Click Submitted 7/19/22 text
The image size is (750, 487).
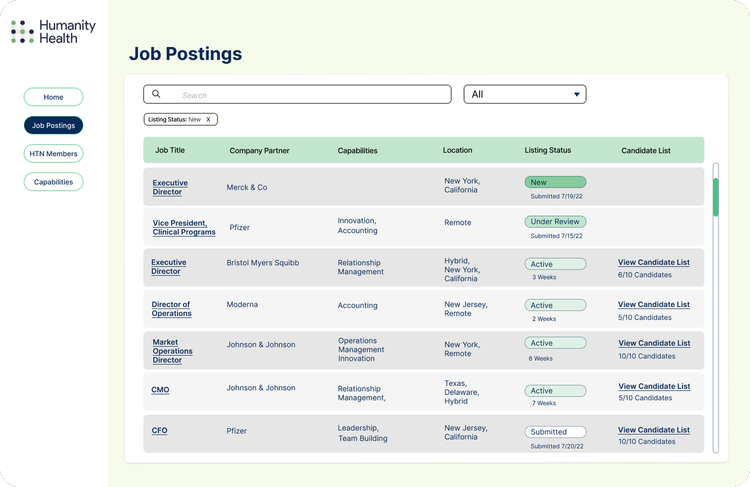pos(556,197)
